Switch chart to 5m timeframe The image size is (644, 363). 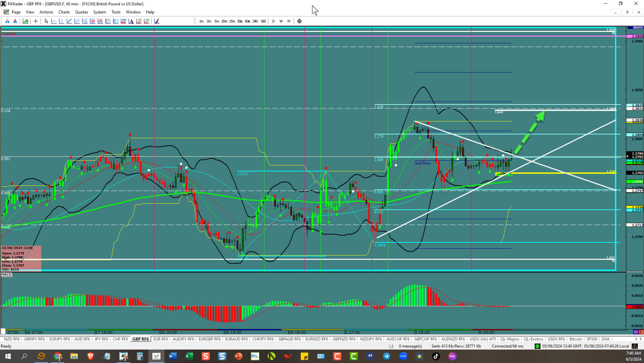pos(217,21)
